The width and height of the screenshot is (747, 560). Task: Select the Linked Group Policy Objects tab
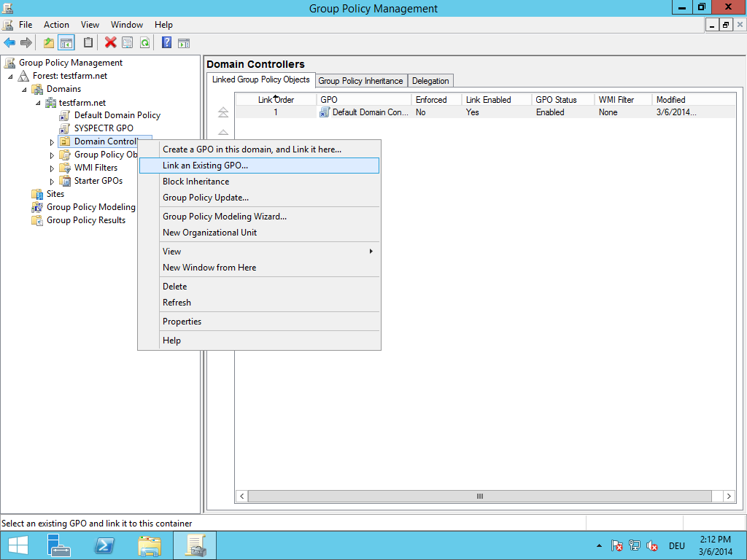(261, 80)
